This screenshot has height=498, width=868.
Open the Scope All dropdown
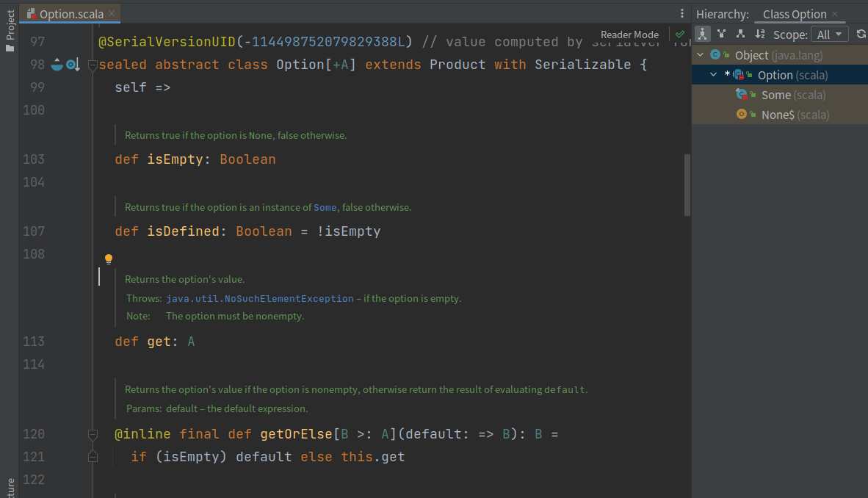[829, 35]
